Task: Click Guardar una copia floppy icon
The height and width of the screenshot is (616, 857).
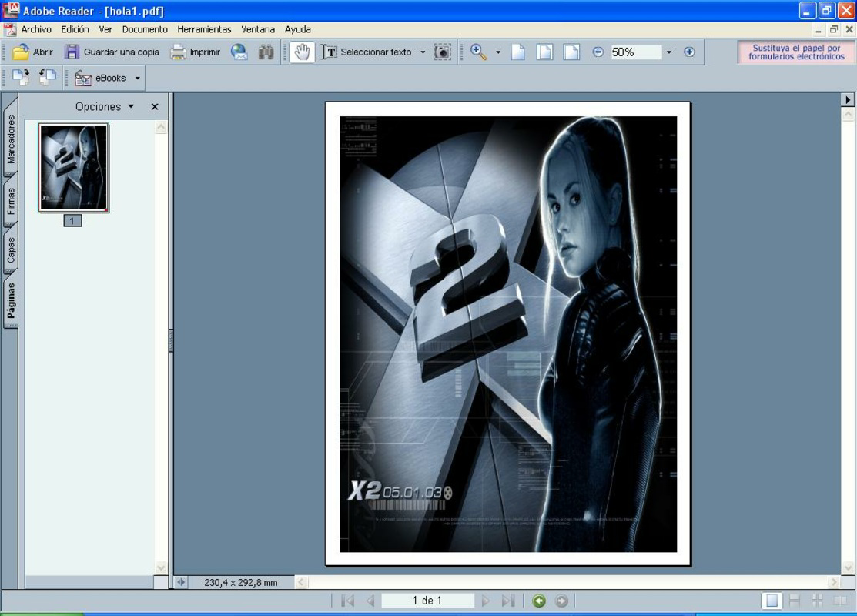Action: (72, 52)
